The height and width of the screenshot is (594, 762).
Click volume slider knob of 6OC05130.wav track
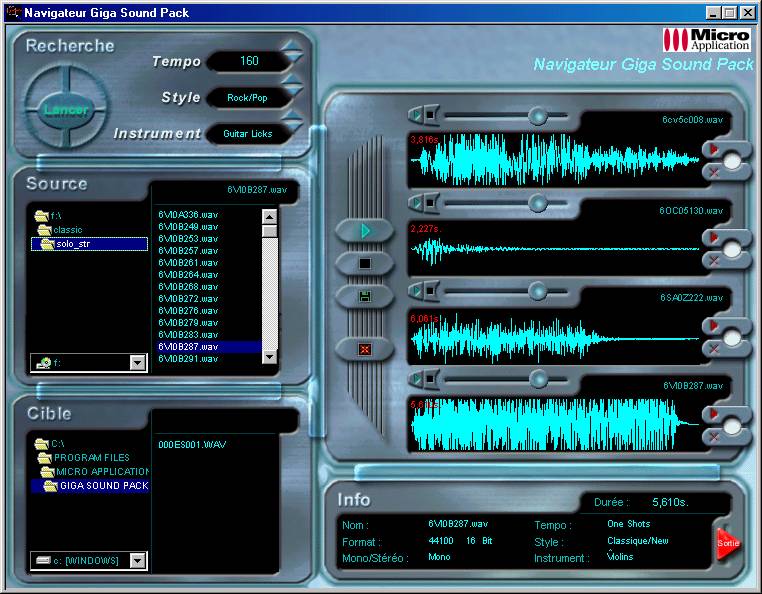pyautogui.click(x=537, y=203)
